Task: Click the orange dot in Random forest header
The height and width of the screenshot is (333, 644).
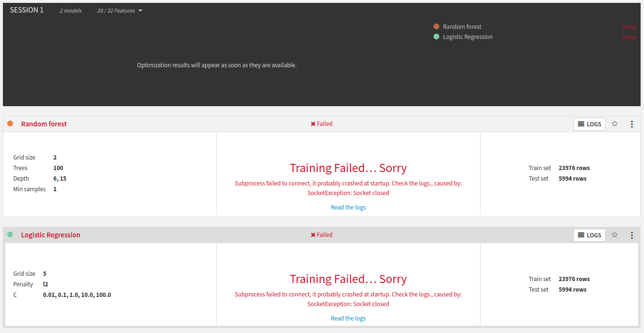Action: [x=10, y=123]
